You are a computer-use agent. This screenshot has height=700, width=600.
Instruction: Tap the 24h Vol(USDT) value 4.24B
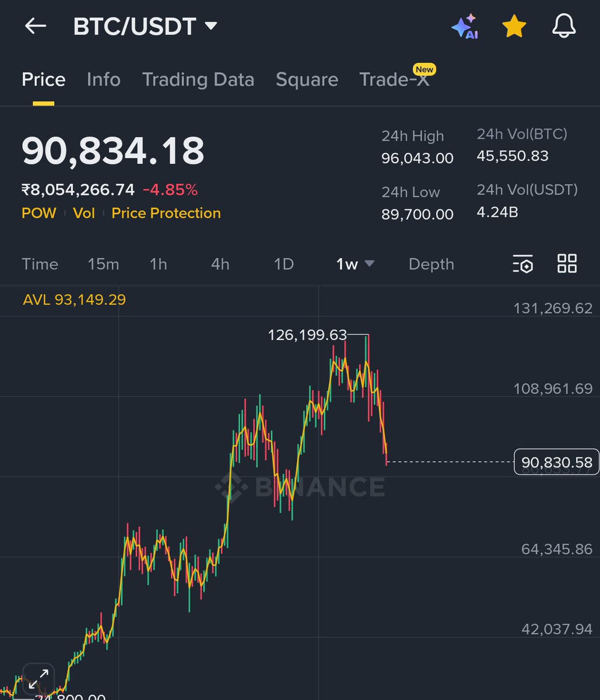(x=497, y=212)
